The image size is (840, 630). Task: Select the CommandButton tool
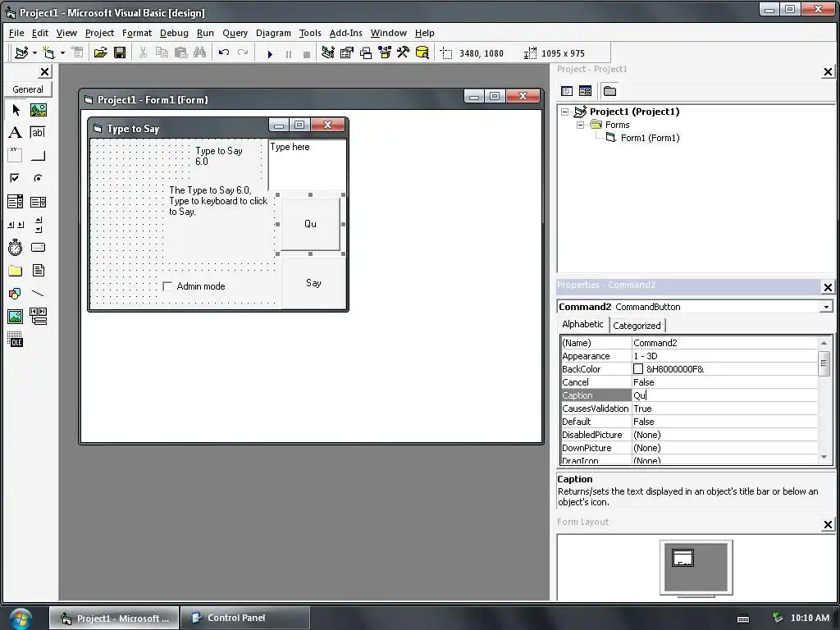click(x=38, y=155)
